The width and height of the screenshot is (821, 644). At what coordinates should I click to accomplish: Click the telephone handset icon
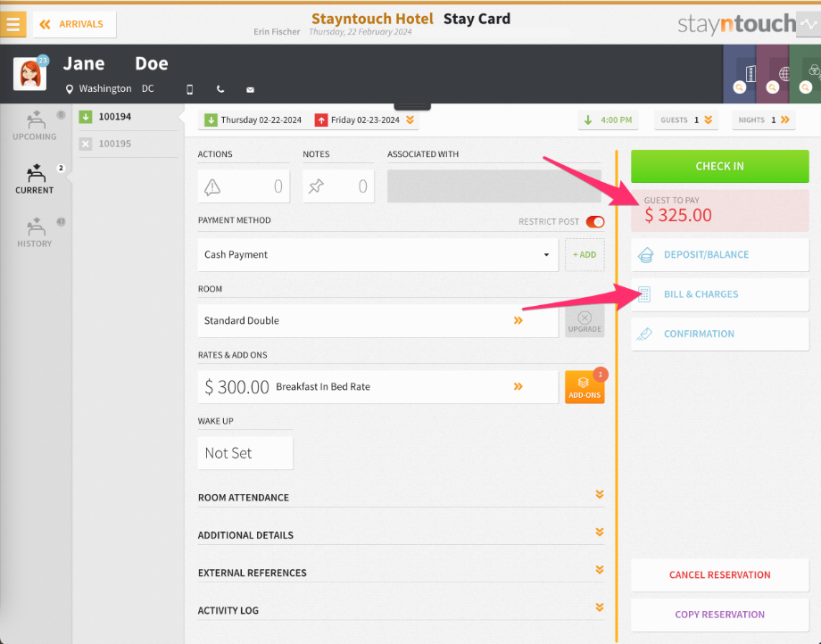click(x=220, y=89)
